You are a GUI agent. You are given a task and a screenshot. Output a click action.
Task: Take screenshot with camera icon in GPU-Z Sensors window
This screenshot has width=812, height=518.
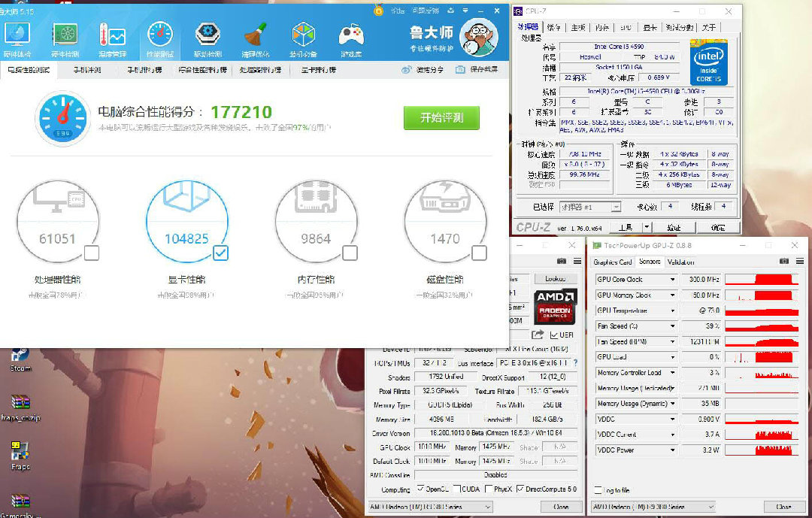(x=784, y=261)
